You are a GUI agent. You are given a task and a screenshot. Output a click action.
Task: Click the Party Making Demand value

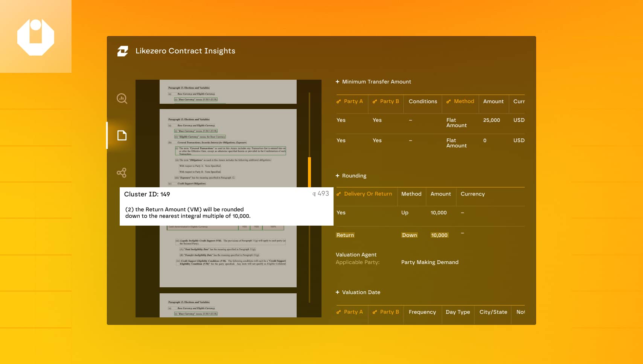(x=430, y=262)
